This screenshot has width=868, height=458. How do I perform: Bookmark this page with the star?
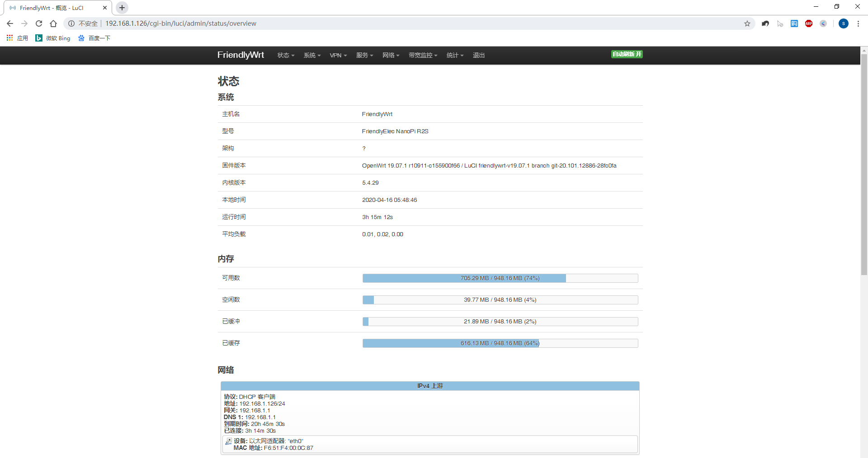click(747, 23)
